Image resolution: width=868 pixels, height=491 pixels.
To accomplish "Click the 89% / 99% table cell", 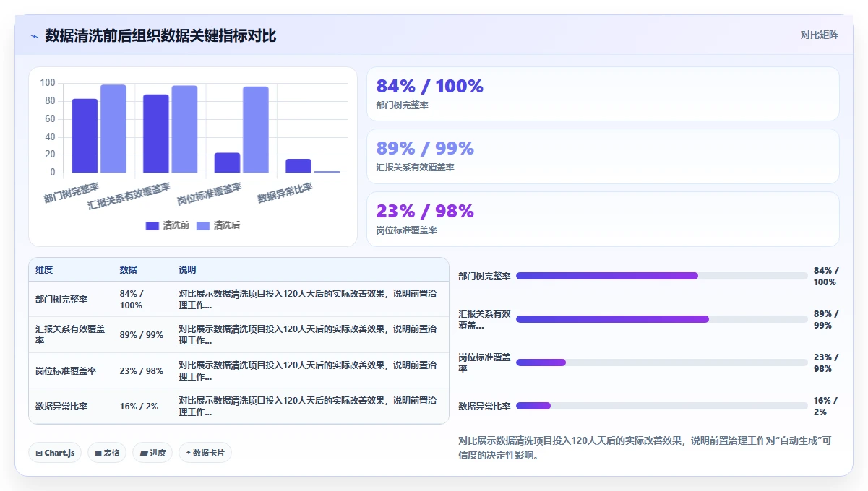I will [142, 335].
